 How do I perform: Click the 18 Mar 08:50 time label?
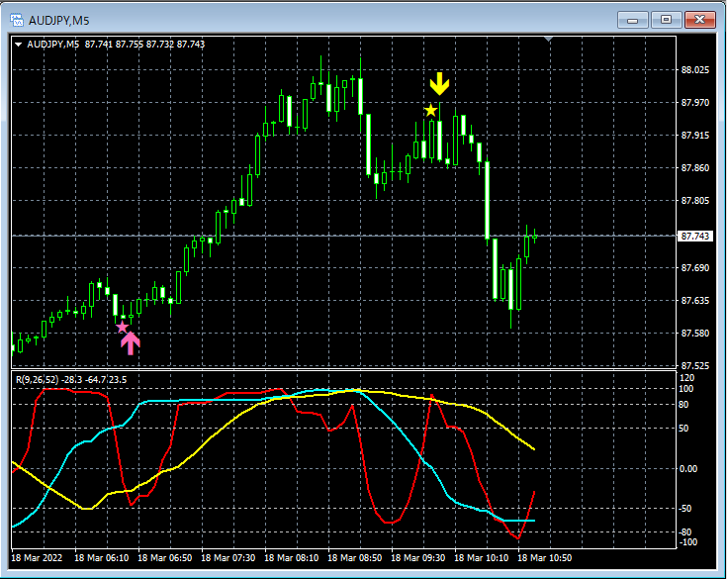355,557
